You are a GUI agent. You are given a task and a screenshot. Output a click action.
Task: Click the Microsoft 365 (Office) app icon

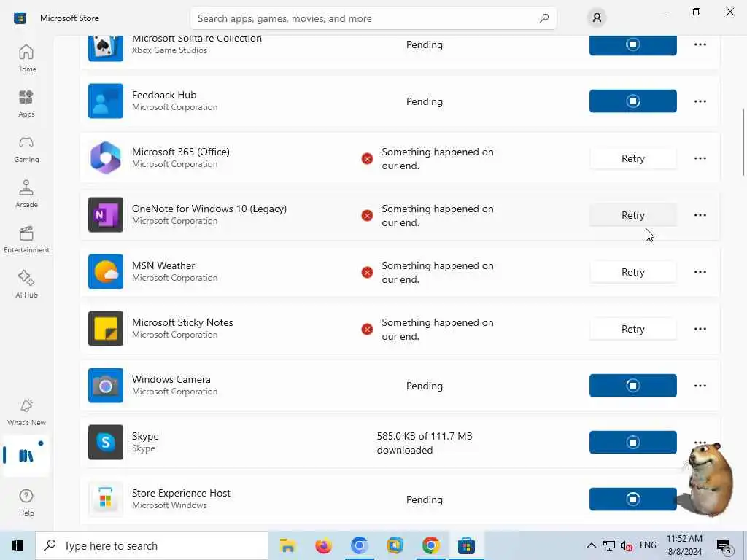pos(106,158)
